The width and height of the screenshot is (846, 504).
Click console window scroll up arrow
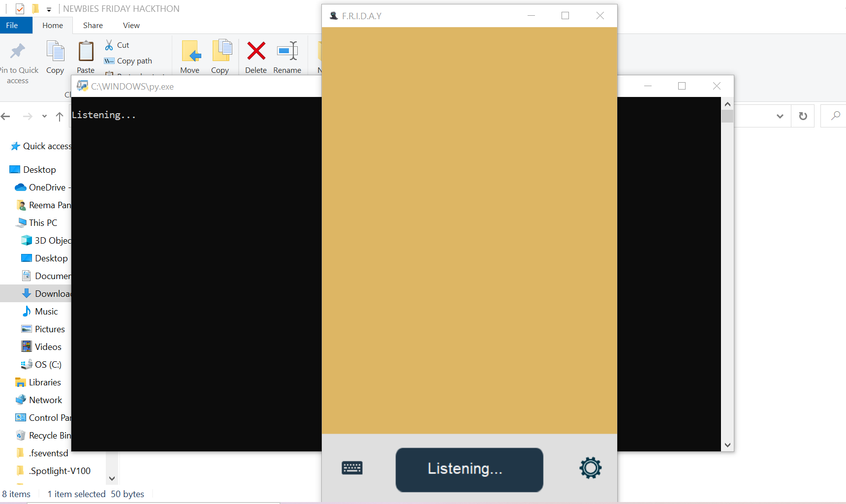[727, 104]
